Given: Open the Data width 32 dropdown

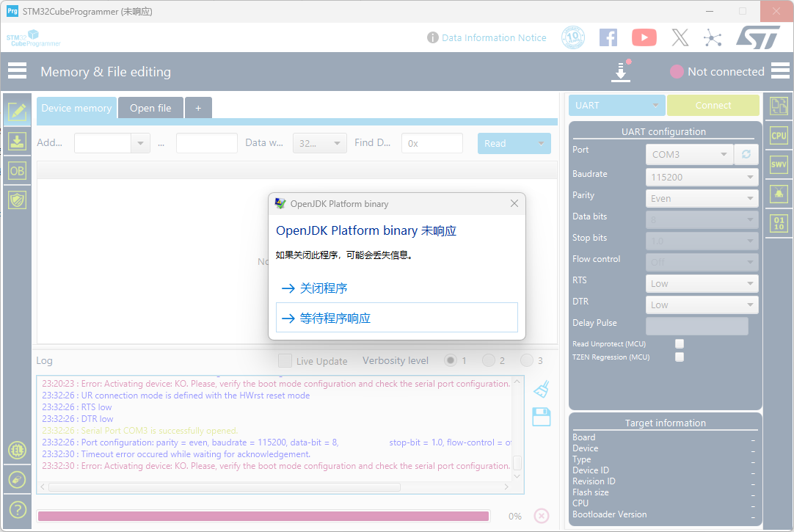Looking at the screenshot, I should (319, 143).
